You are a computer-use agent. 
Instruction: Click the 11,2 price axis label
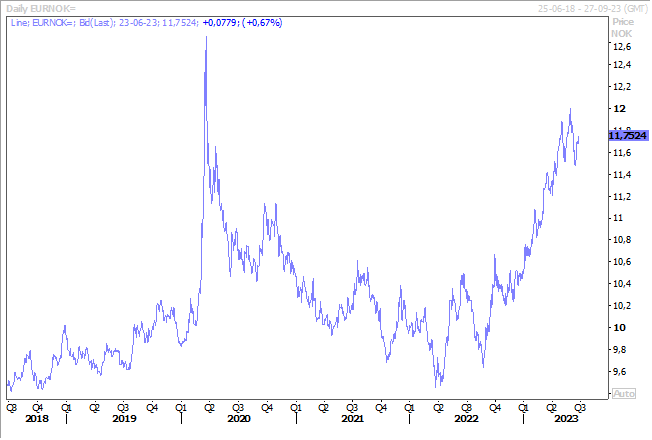coord(622,197)
